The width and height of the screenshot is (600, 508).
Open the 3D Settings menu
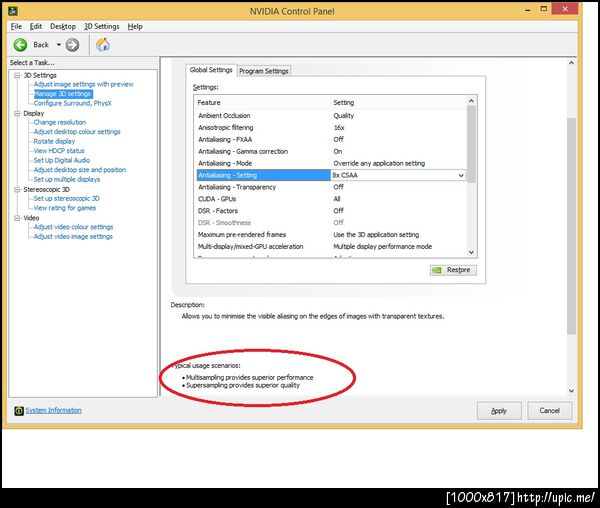101,26
